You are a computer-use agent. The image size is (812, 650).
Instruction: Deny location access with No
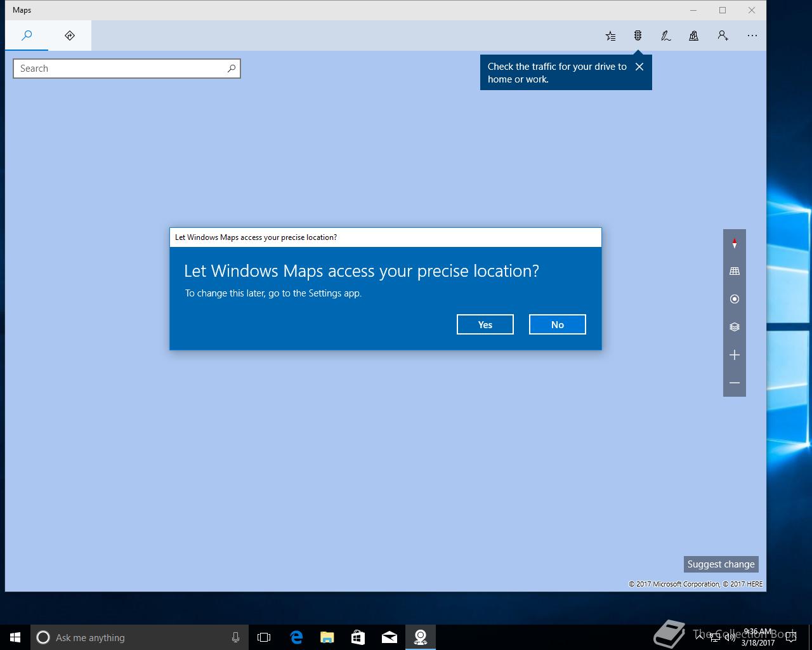coord(558,324)
